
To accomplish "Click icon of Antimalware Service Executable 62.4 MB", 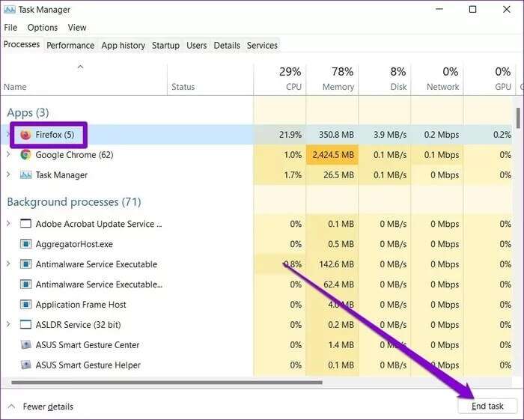I will click(x=25, y=284).
